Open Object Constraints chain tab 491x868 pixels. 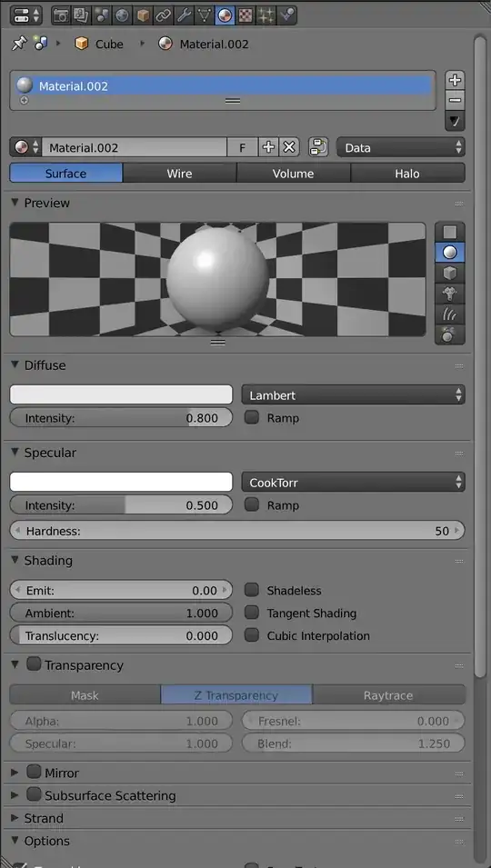(164, 15)
